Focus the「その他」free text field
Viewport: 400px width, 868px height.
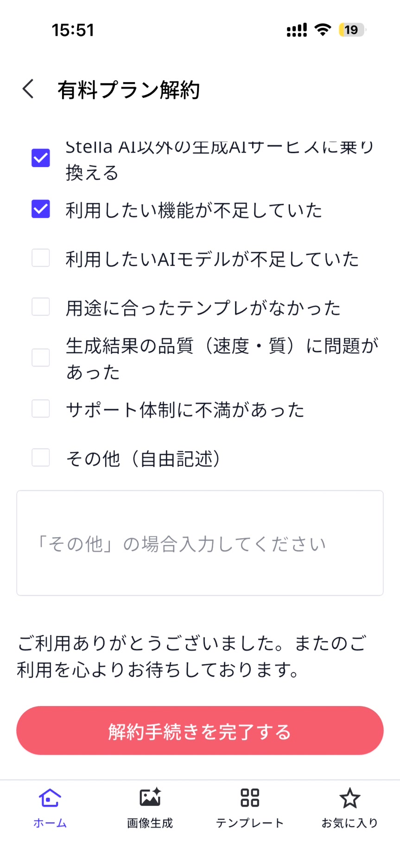pos(200,543)
